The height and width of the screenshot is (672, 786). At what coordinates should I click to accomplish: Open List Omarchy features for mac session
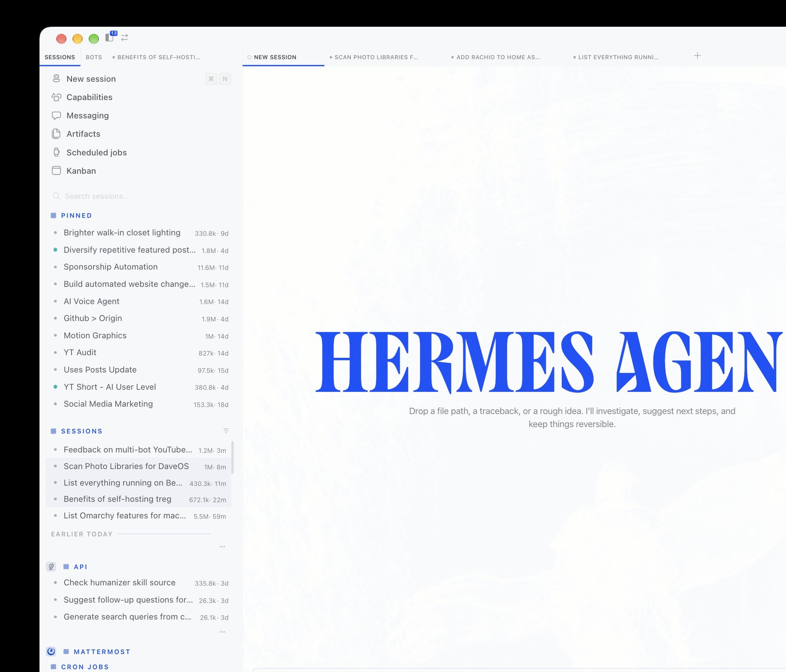pos(138,516)
